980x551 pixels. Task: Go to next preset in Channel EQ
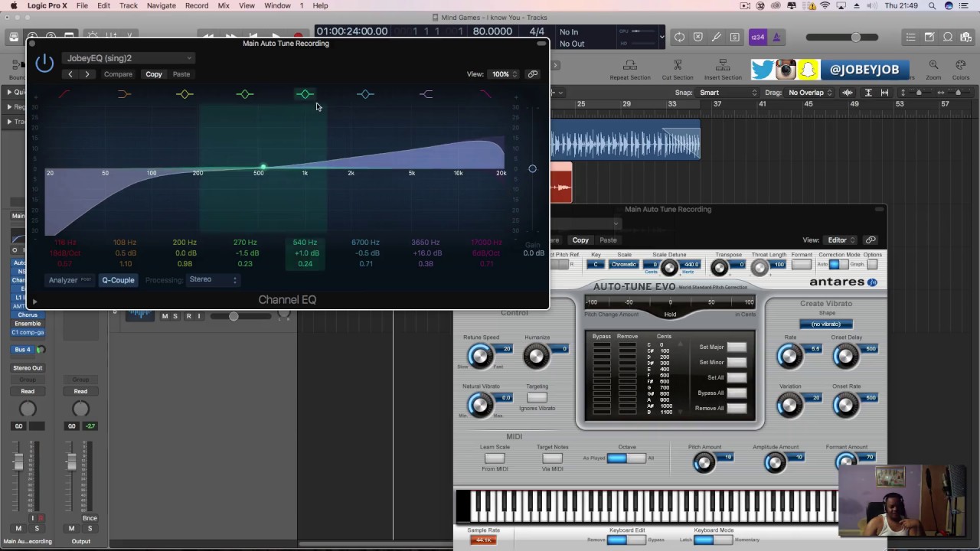click(x=87, y=74)
